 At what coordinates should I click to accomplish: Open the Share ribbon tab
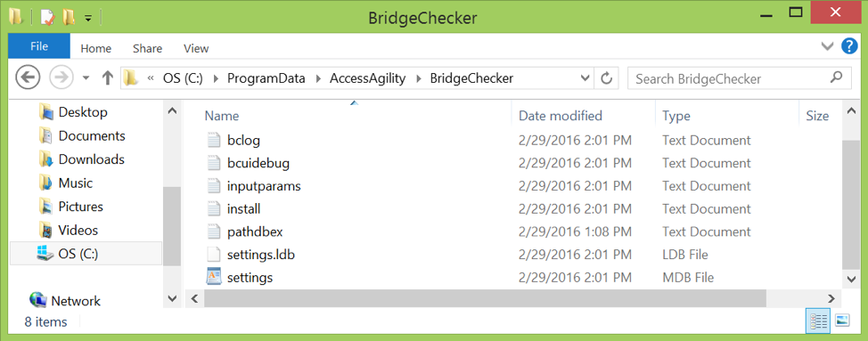[147, 49]
